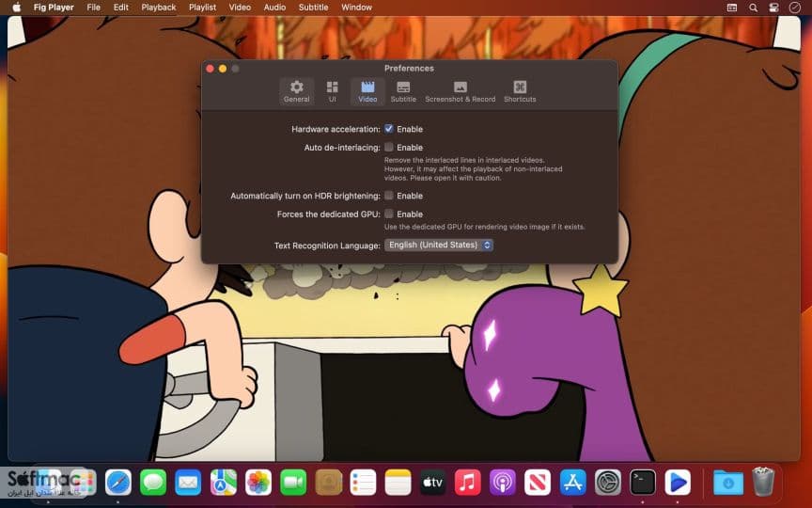Viewport: 812px width, 508px height.
Task: Open the Playlist menu
Action: tap(202, 8)
